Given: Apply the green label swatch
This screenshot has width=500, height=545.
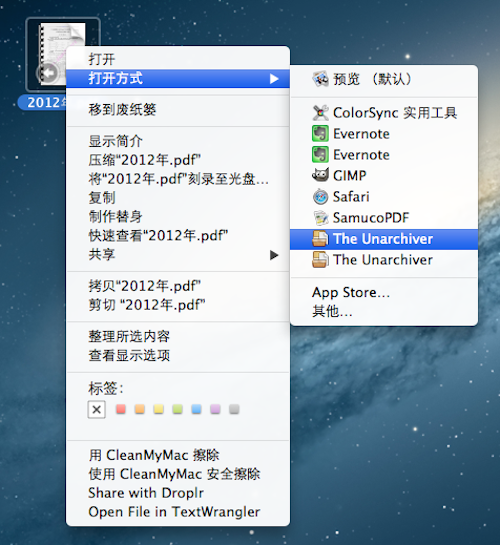Looking at the screenshot, I should pos(178,409).
